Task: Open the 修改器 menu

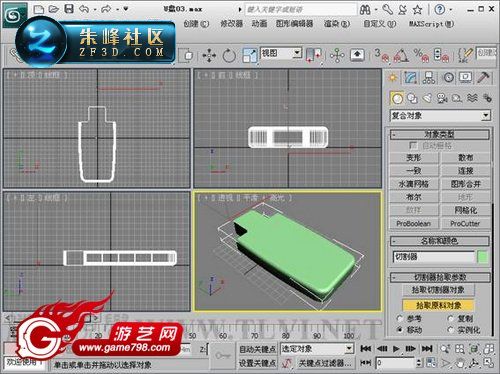Action: pyautogui.click(x=231, y=24)
